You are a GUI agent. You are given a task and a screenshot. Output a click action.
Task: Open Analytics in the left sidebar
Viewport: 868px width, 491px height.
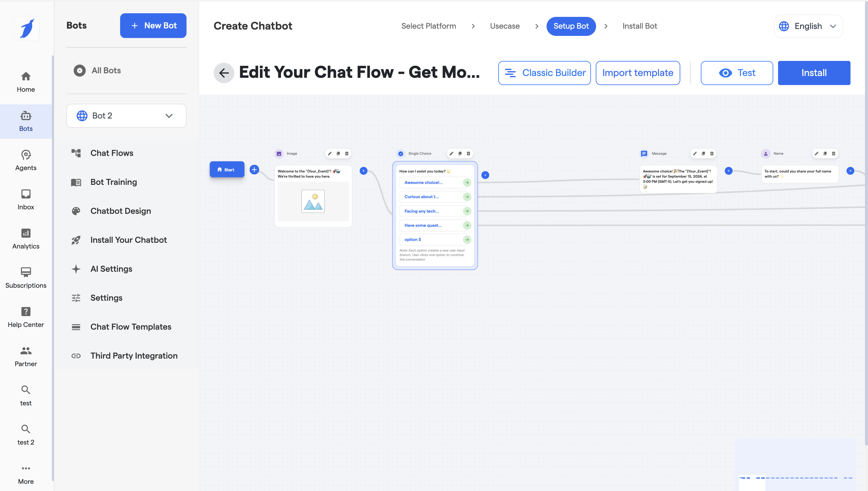click(x=26, y=239)
